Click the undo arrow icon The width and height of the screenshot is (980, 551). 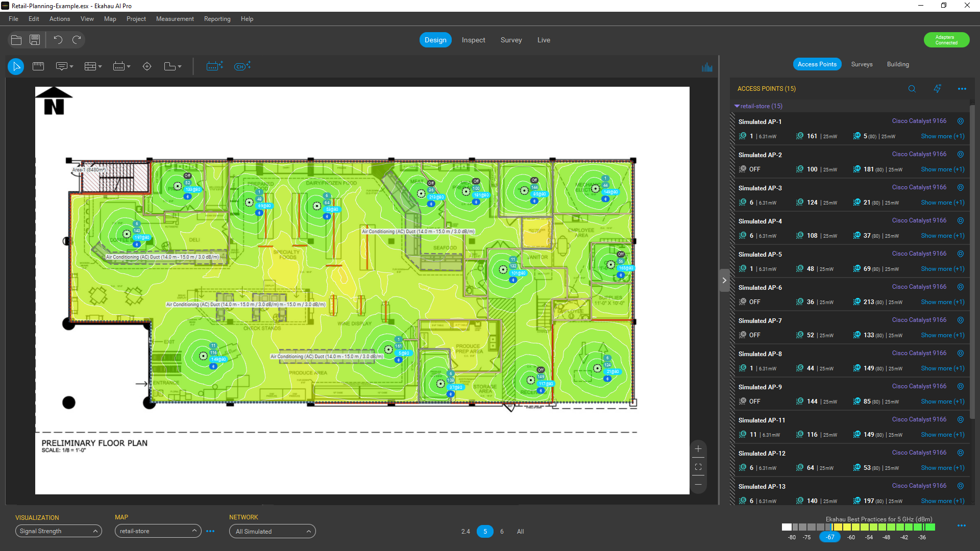pyautogui.click(x=58, y=40)
